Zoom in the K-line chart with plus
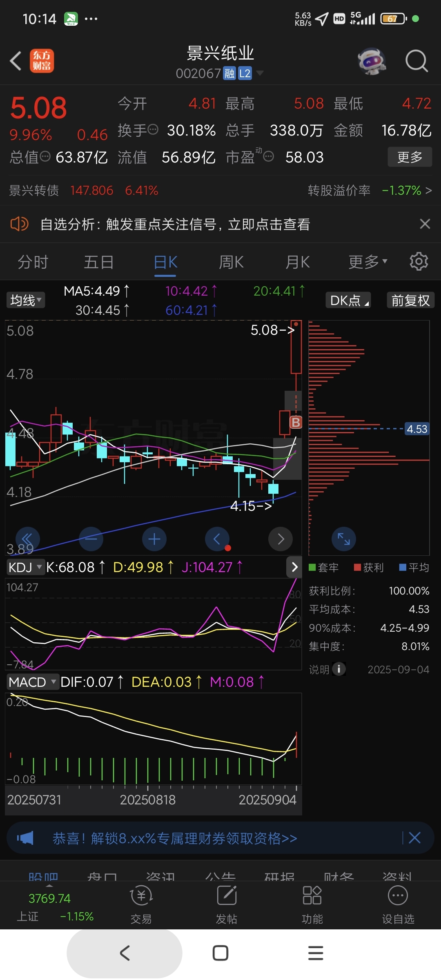The width and height of the screenshot is (441, 980). (x=154, y=539)
